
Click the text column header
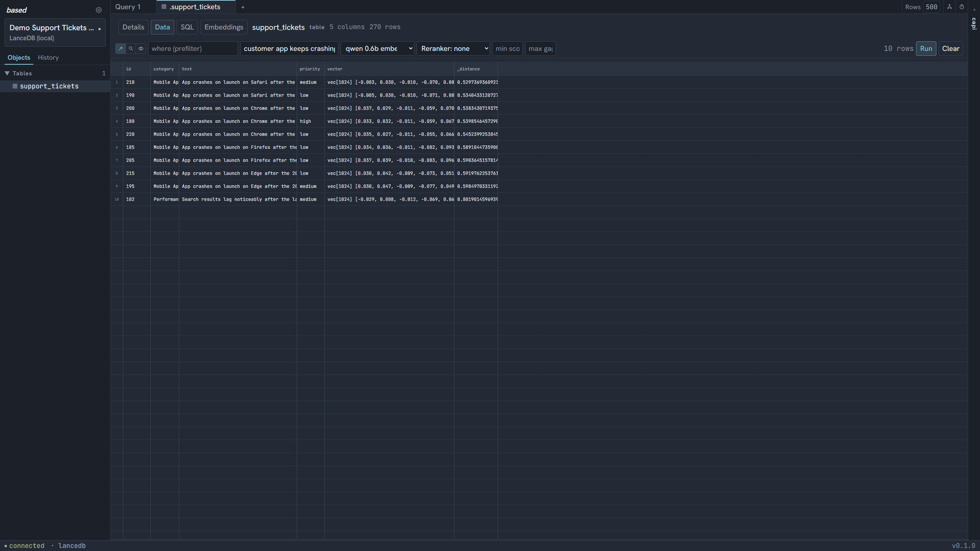coord(238,69)
